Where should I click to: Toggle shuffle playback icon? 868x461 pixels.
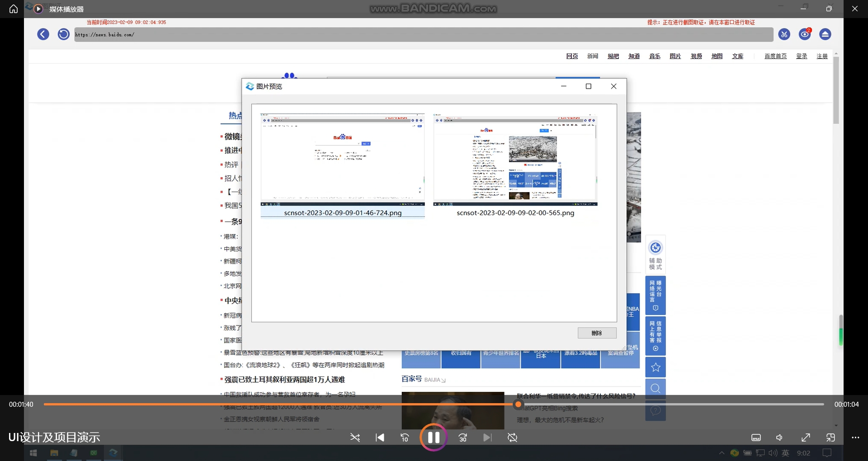tap(355, 437)
